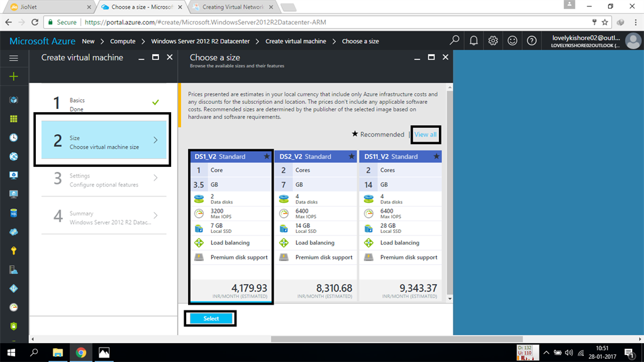Click the Select button
The height and width of the screenshot is (362, 644).
click(211, 319)
